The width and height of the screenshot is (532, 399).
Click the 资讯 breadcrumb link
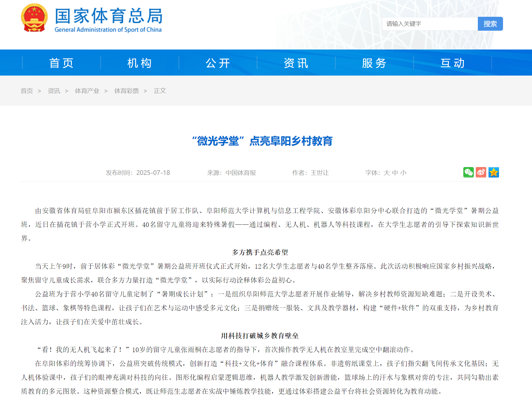[x=54, y=91]
